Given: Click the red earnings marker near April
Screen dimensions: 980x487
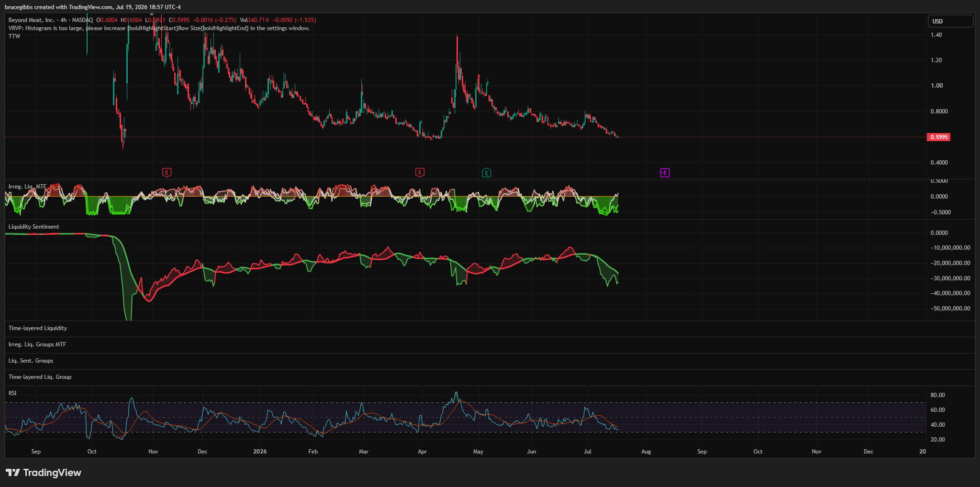Looking at the screenshot, I should (x=420, y=173).
